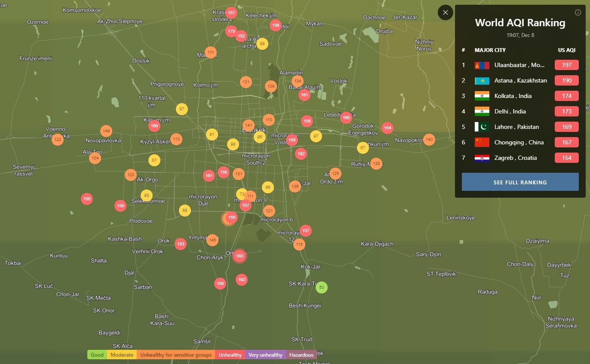The image size is (590, 364).
Task: Close the World AQI Ranking panel
Action: pyautogui.click(x=445, y=12)
